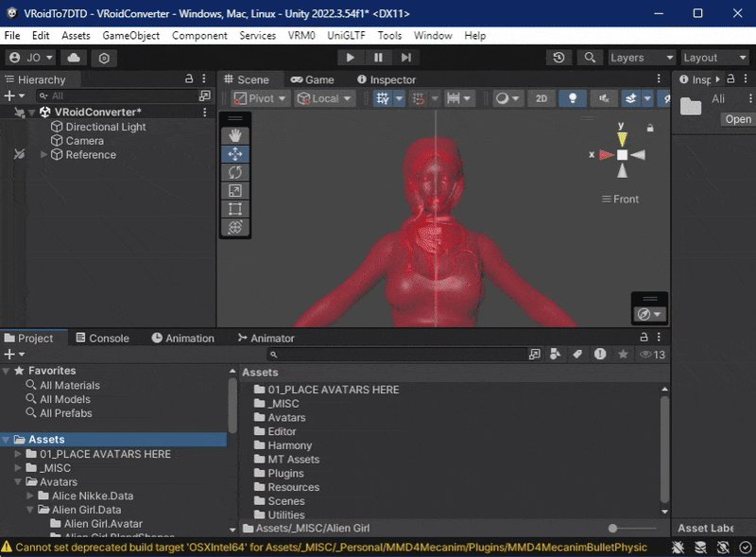This screenshot has width=756, height=557.
Task: Toggle scene gizmo rotation lock
Action: point(650,128)
